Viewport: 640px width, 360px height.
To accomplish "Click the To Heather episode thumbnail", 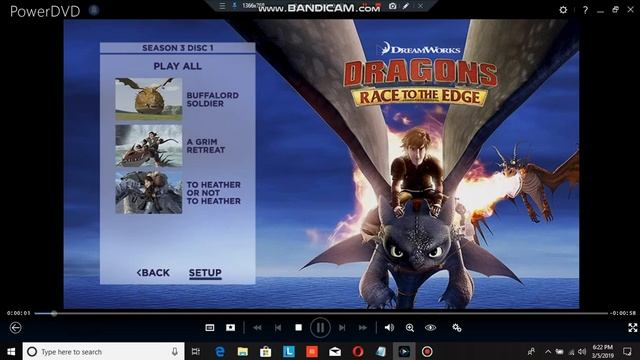I will (x=149, y=193).
